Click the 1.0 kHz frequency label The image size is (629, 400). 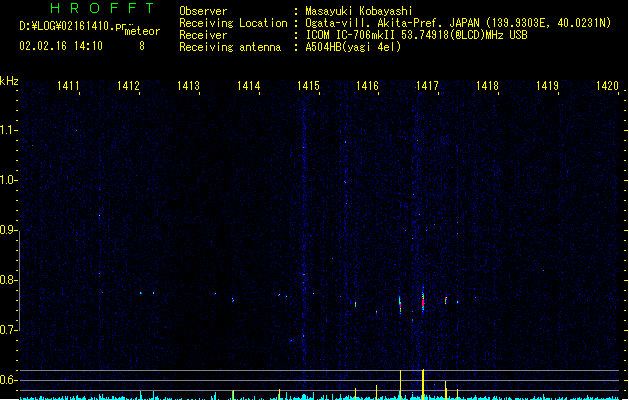(8, 180)
